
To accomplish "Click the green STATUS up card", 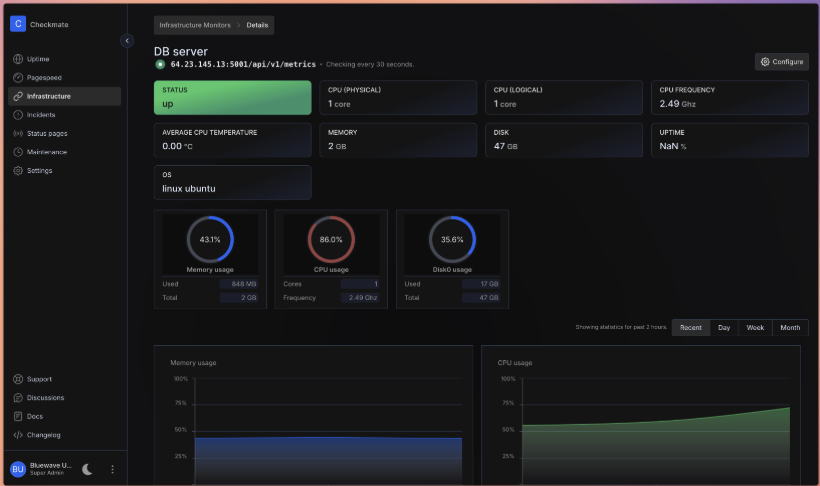I will pos(233,97).
